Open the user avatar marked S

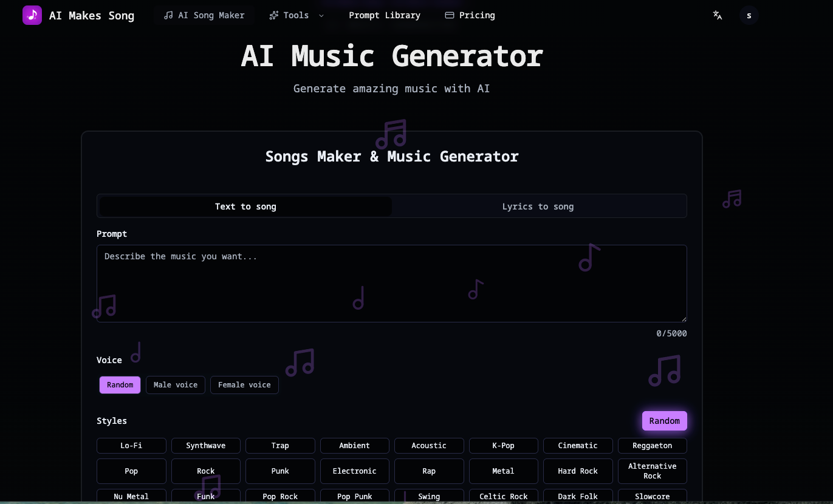point(749,15)
